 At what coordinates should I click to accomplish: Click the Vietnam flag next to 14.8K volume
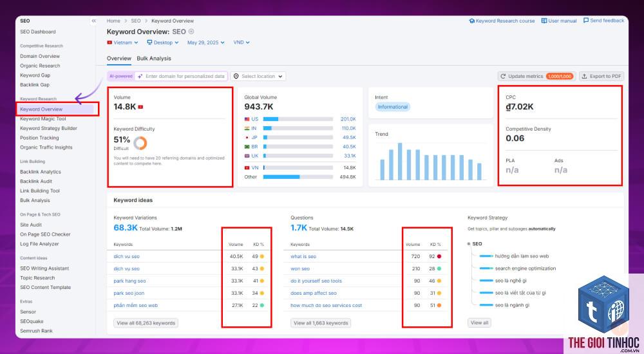click(x=140, y=107)
